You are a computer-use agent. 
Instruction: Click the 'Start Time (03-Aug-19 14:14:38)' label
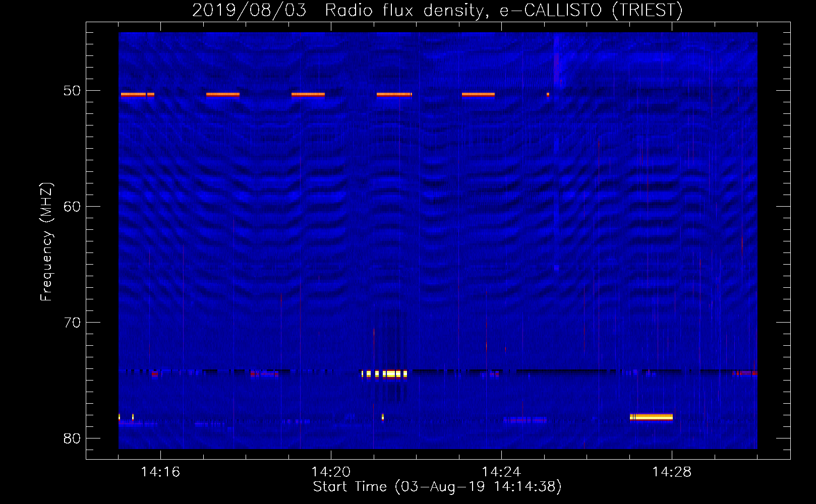(x=437, y=486)
